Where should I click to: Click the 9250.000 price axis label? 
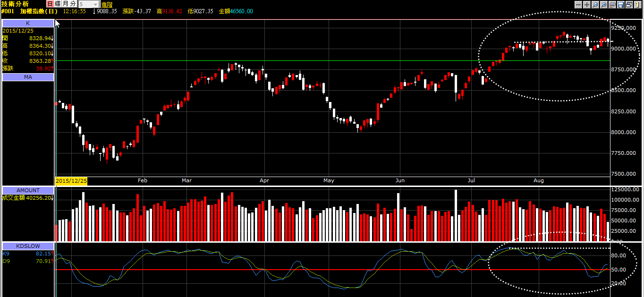click(624, 28)
